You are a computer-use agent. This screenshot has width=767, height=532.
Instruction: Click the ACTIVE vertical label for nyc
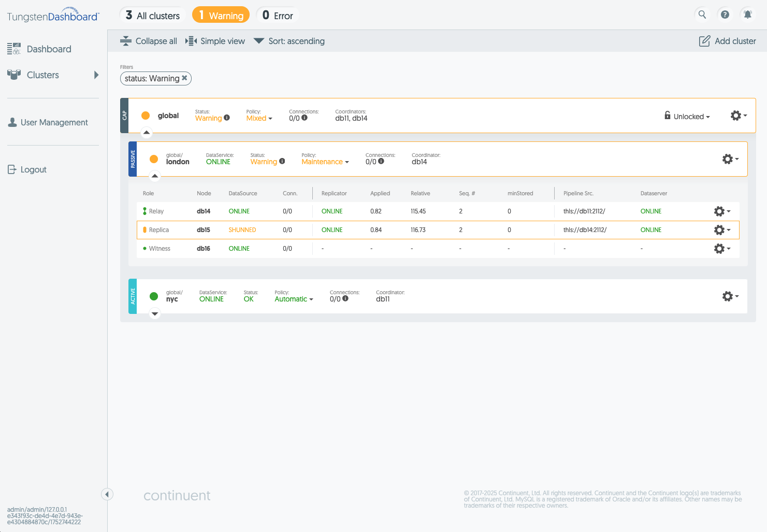pyautogui.click(x=133, y=296)
